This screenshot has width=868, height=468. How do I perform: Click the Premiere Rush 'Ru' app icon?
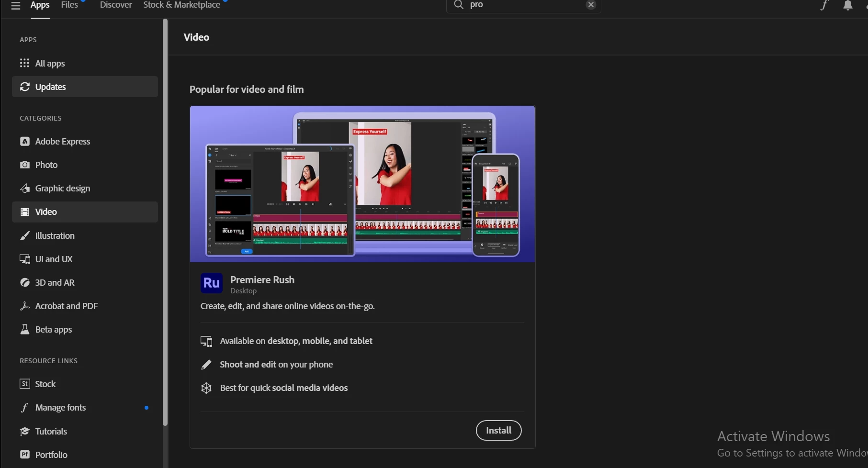212,283
